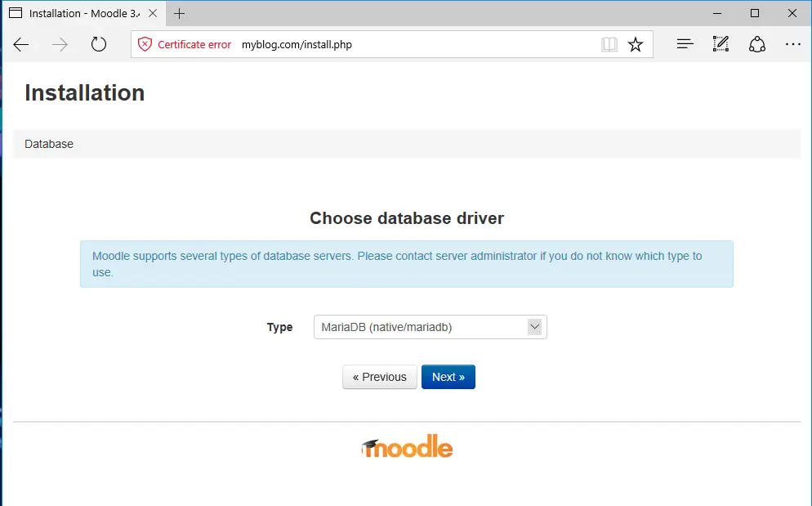Click the Moodle logo
Screen dimensions: 812x506
(x=407, y=446)
